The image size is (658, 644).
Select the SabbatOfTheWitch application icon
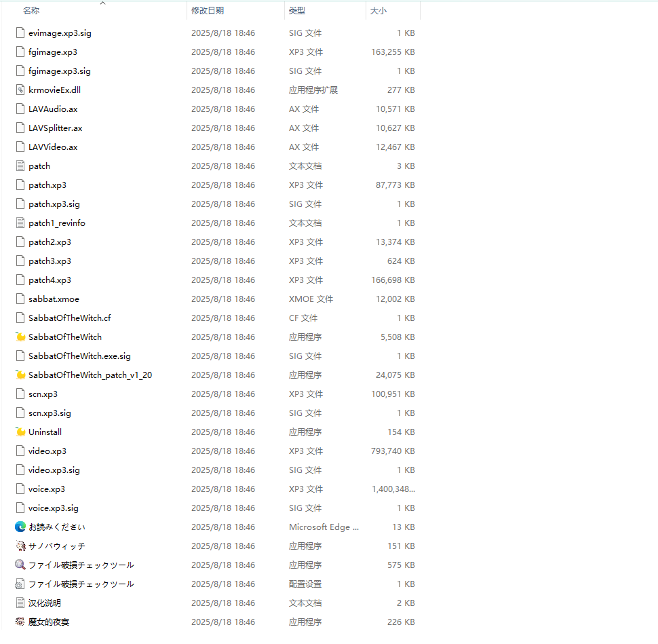20,337
